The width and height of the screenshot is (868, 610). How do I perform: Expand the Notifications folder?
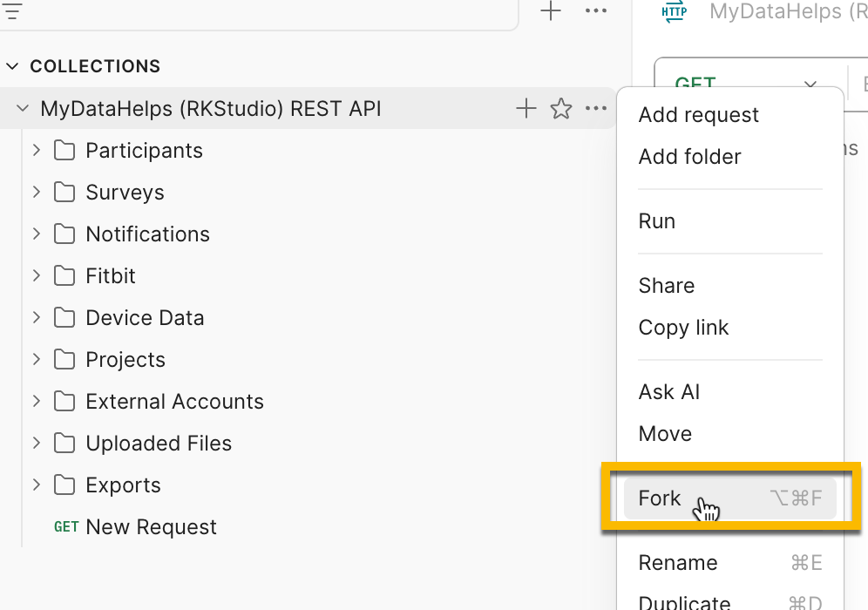click(37, 234)
